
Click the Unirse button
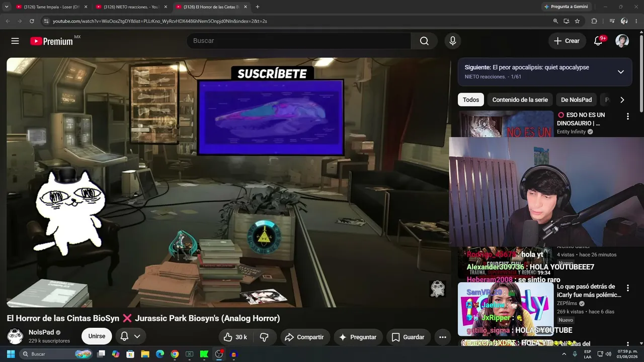(97, 336)
